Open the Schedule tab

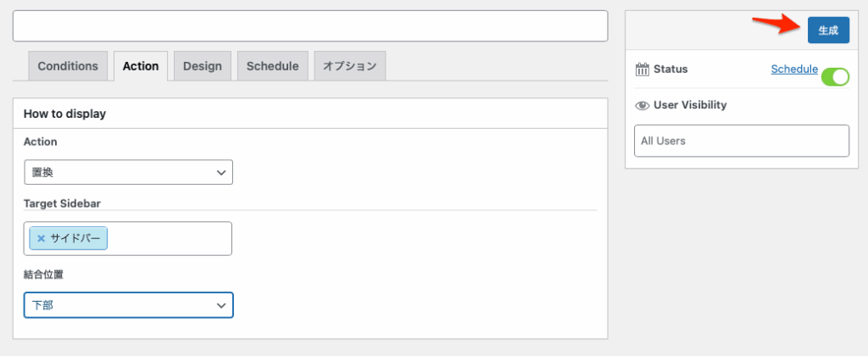(x=273, y=66)
